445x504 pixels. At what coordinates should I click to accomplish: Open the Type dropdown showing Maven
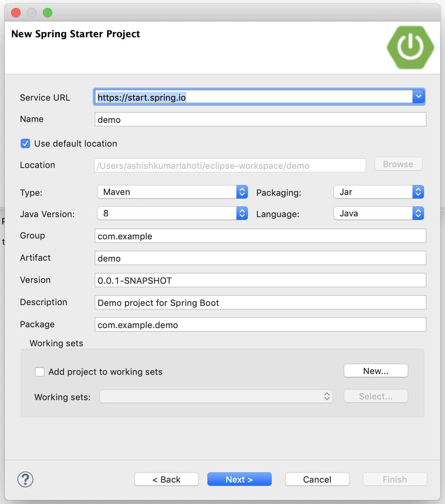[x=242, y=192]
